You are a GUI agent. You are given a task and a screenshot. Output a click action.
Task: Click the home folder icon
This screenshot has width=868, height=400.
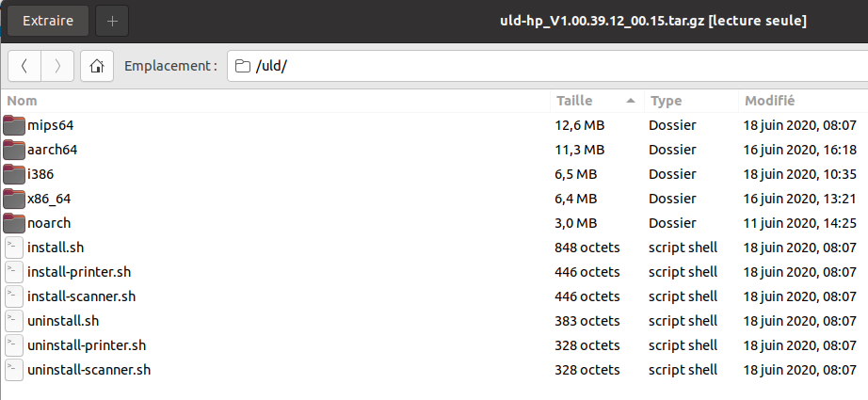pos(96,66)
